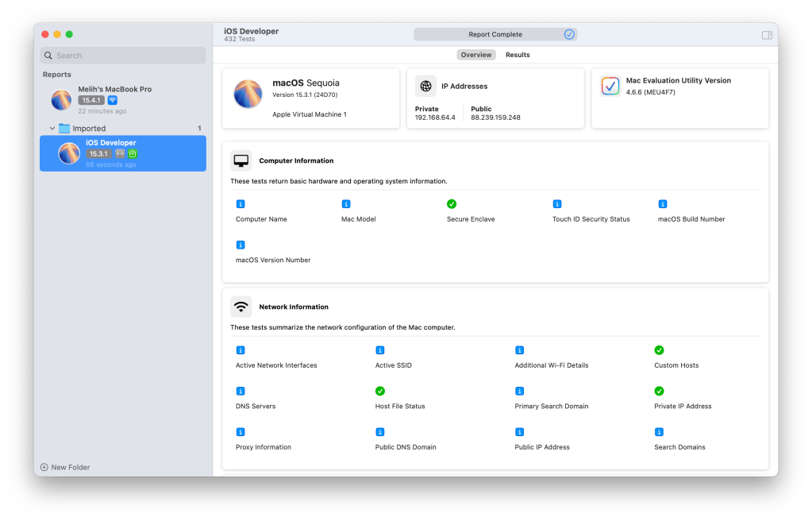The height and width of the screenshot is (521, 812).
Task: Select the iOS Developer imported report
Action: [x=122, y=153]
